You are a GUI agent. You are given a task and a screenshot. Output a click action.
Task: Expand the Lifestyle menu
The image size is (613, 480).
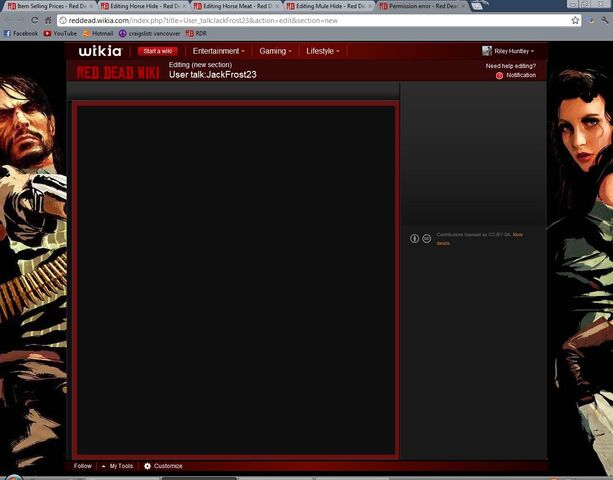(323, 51)
